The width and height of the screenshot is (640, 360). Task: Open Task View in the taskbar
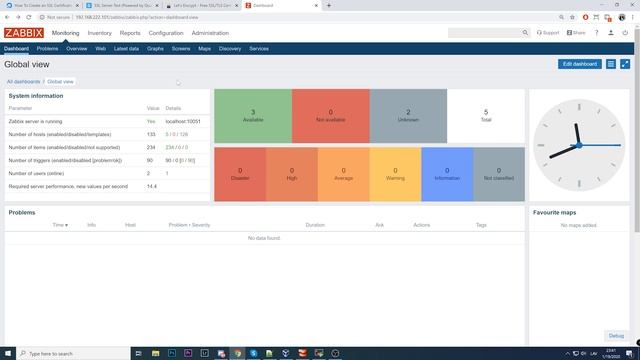tap(138, 353)
